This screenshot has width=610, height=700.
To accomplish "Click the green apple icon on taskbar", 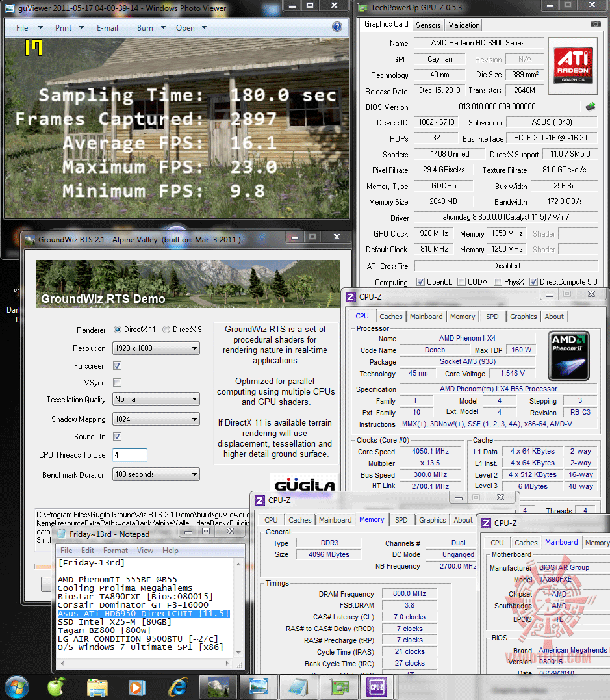I will click(57, 687).
